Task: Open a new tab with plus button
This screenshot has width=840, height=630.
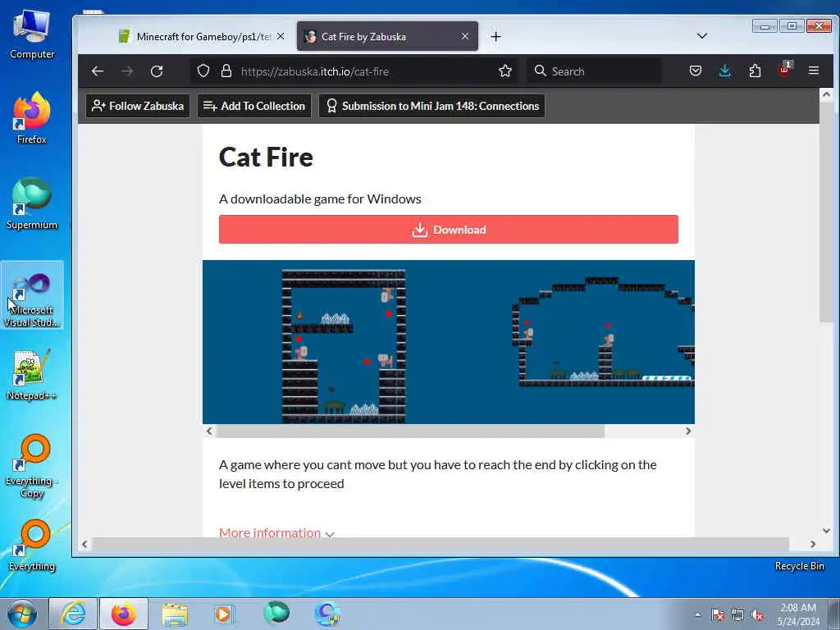Action: [x=496, y=36]
